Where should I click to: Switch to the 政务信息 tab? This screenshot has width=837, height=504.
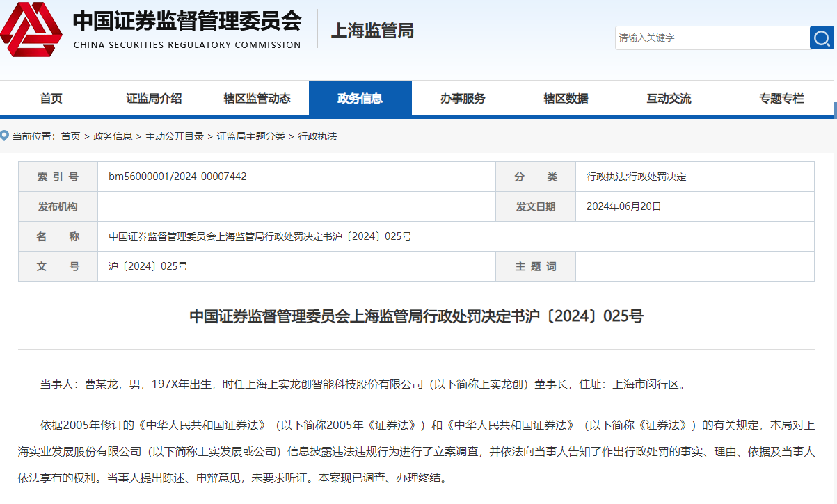[x=360, y=99]
